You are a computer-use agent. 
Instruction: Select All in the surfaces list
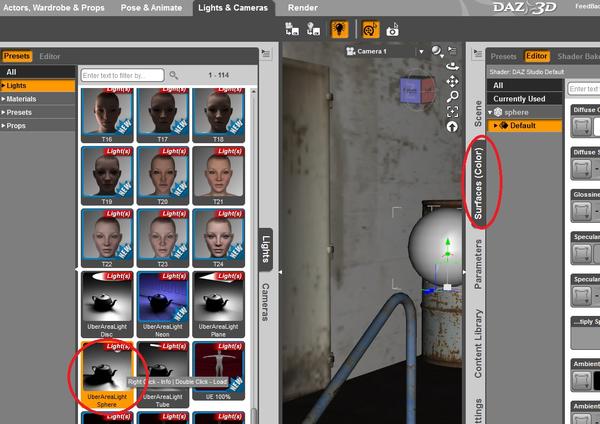[525, 85]
